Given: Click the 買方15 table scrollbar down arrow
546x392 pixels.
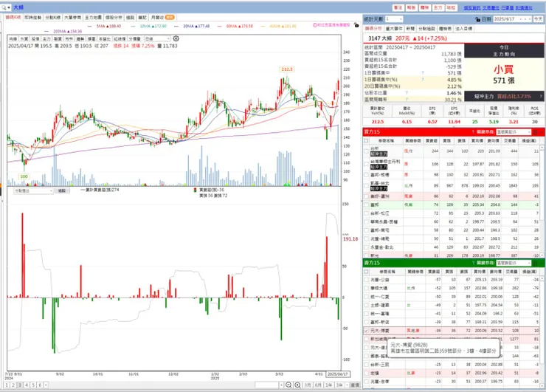Looking at the screenshot, I should (x=542, y=255).
